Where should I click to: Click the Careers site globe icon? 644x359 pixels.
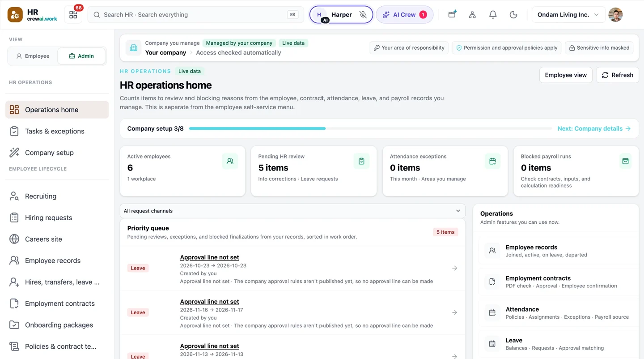[x=14, y=239]
